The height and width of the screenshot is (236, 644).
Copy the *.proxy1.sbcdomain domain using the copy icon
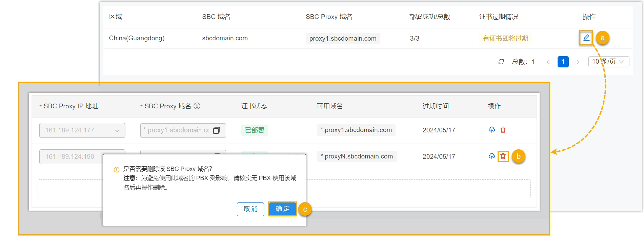[x=217, y=130]
